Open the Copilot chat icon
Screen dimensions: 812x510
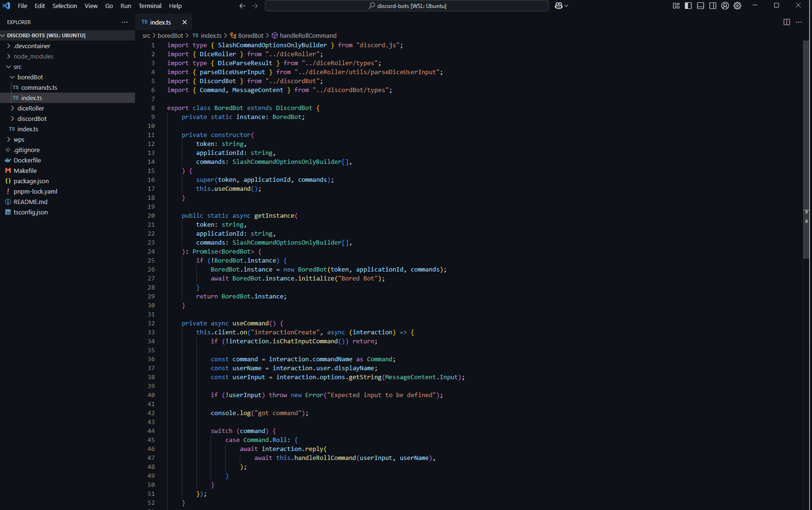(558, 6)
